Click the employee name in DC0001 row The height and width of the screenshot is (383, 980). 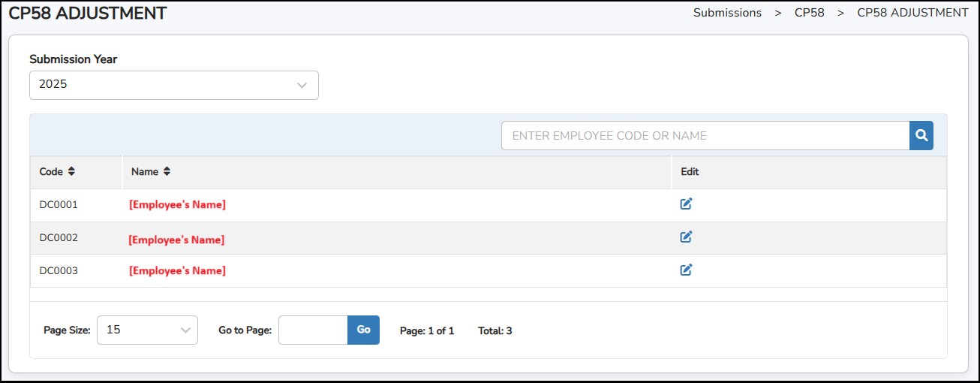[177, 204]
